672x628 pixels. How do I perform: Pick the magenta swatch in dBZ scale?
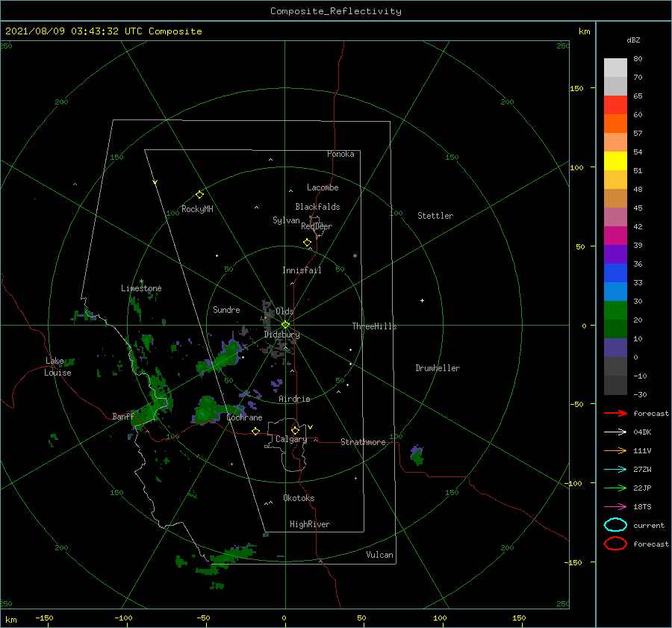point(615,235)
